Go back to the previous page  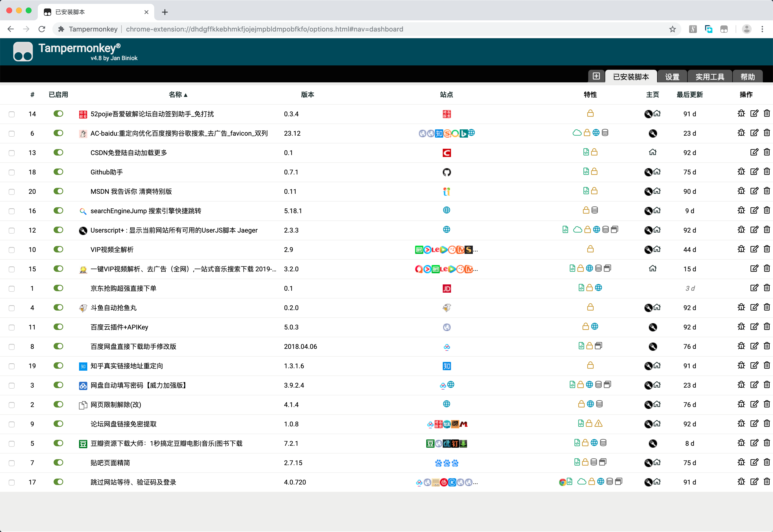11,29
